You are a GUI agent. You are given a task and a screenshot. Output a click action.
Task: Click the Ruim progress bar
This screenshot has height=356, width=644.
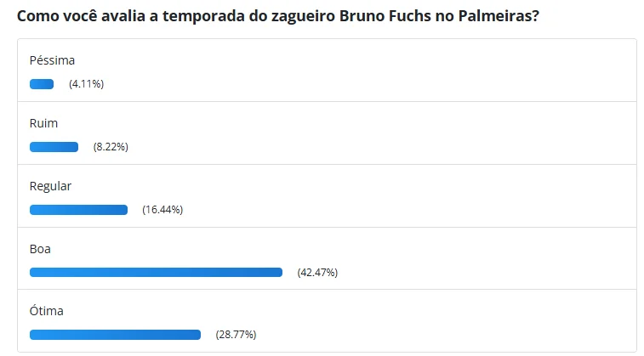point(54,147)
